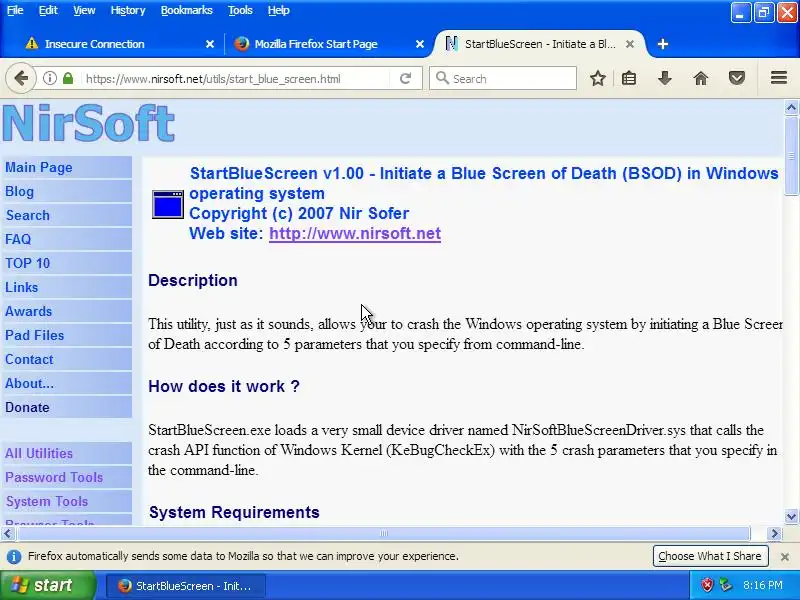The height and width of the screenshot is (600, 800).
Task: Go to the Home page icon
Action: 701,79
